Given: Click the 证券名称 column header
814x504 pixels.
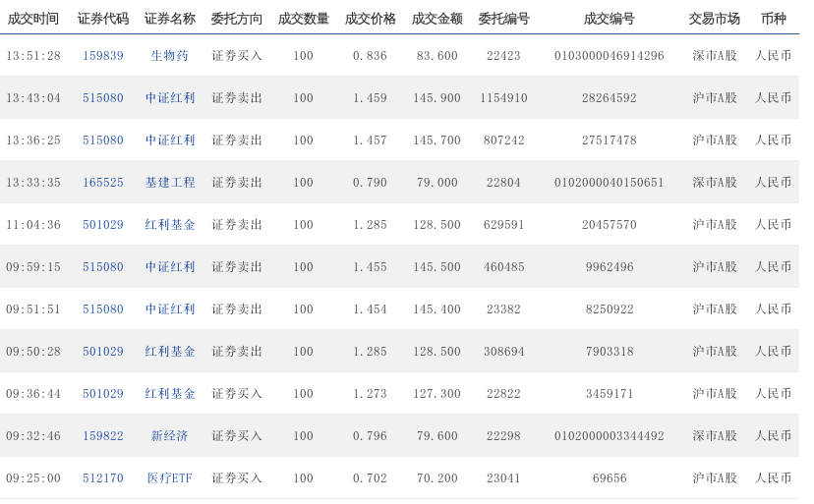Looking at the screenshot, I should tap(170, 20).
